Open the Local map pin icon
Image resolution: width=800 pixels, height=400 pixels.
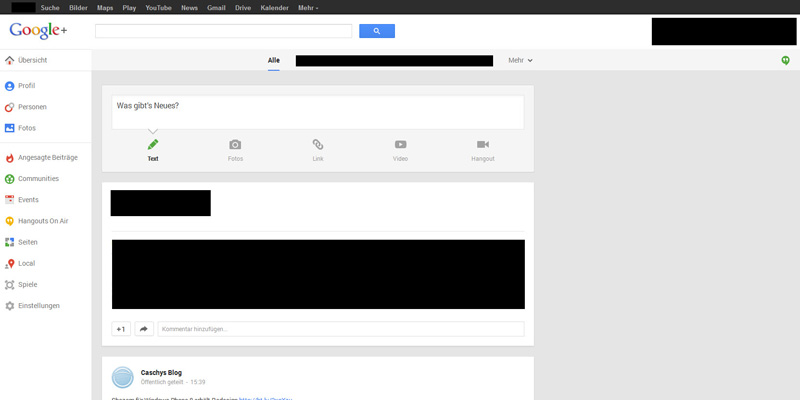tap(9, 264)
